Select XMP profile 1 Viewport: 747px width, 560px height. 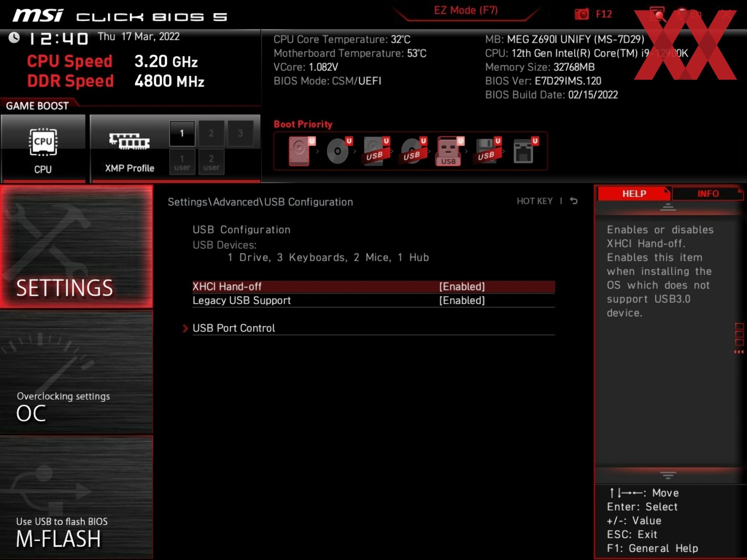click(x=182, y=133)
